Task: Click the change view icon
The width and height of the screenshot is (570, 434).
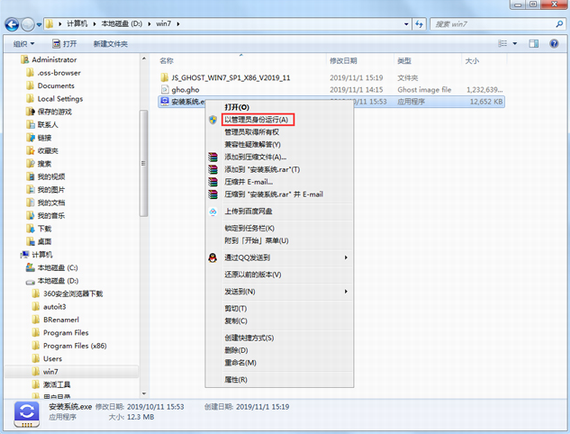Action: pyautogui.click(x=503, y=44)
